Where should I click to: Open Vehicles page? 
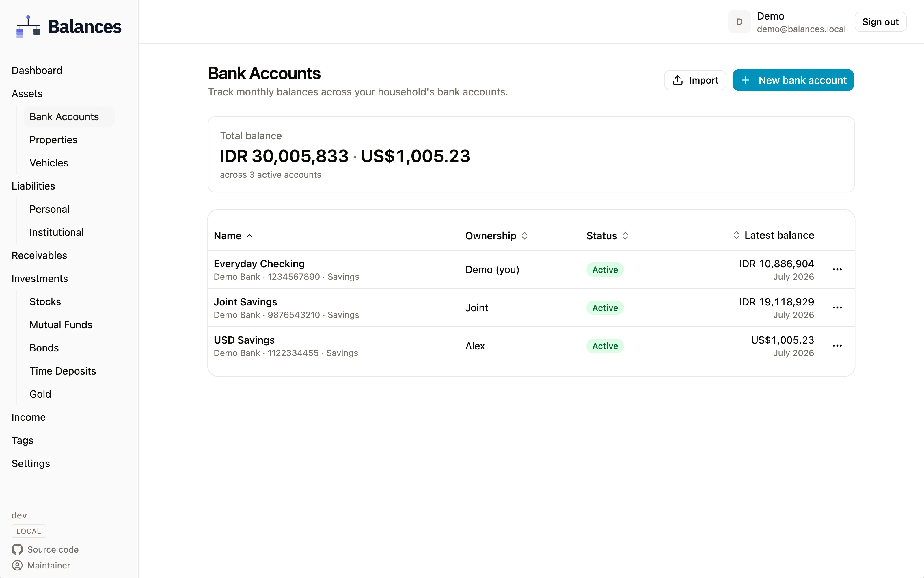tap(49, 163)
